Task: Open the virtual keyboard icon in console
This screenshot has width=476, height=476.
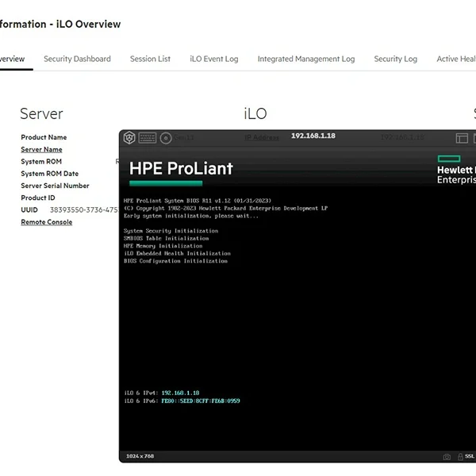Action: (148, 138)
